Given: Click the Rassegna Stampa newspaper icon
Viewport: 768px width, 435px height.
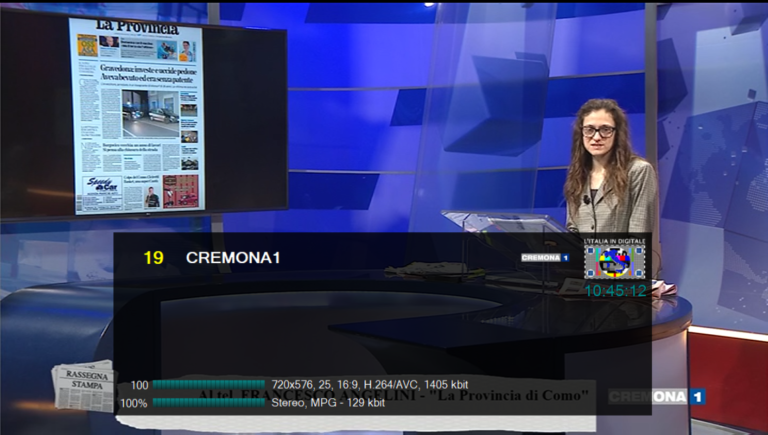Looking at the screenshot, I should (83, 386).
